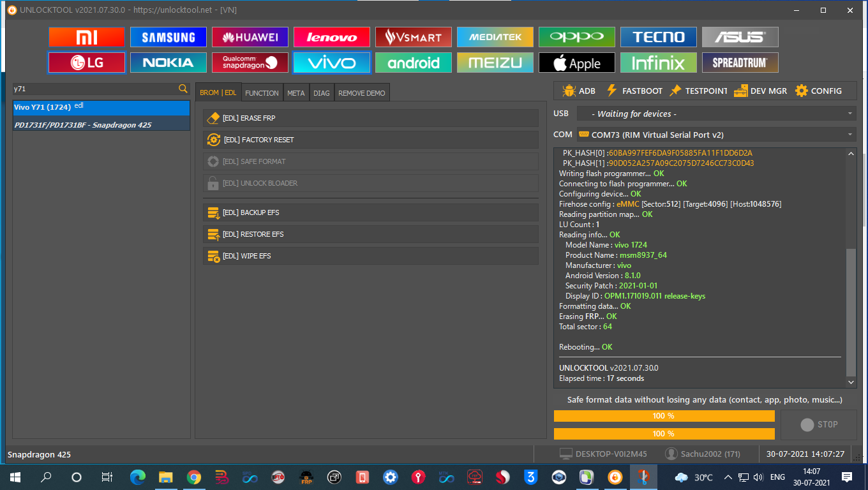Screen dimensions: 868x490
Task: Open Google Chrome from the taskbar
Action: (194, 477)
